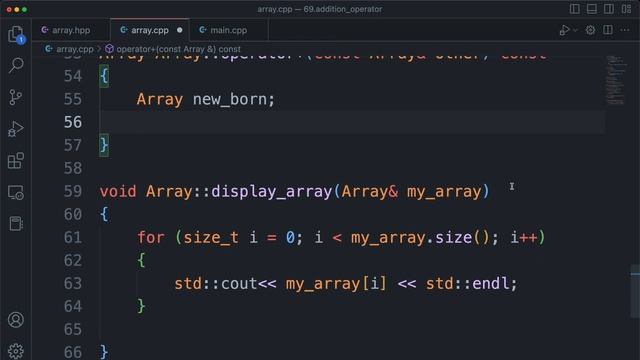Toggle the primary sidebar layout button
This screenshot has width=640, height=360.
(575, 9)
